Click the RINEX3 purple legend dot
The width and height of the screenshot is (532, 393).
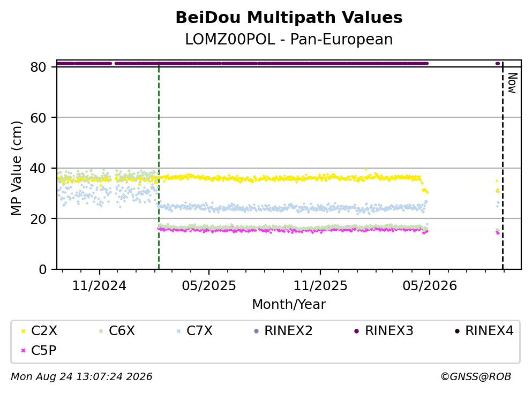coord(357,331)
